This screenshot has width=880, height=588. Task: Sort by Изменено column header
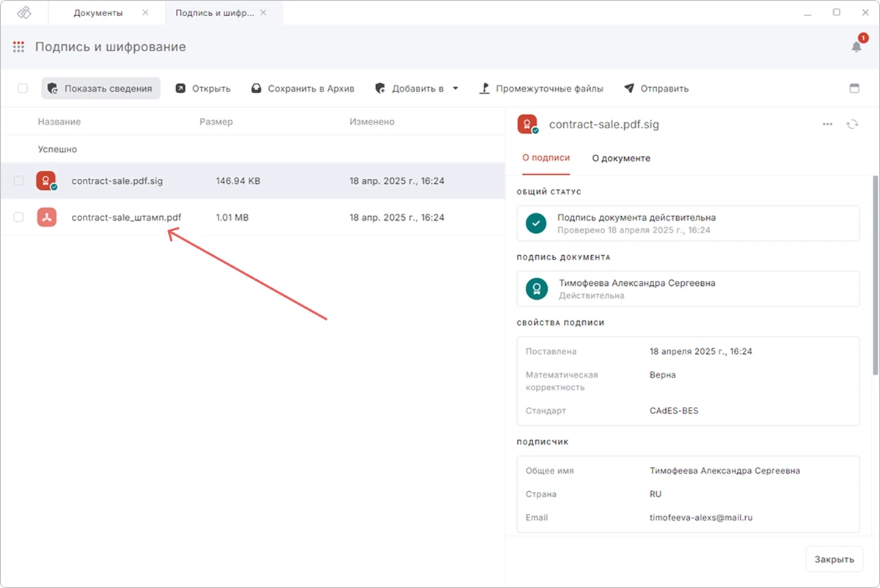pyautogui.click(x=372, y=122)
